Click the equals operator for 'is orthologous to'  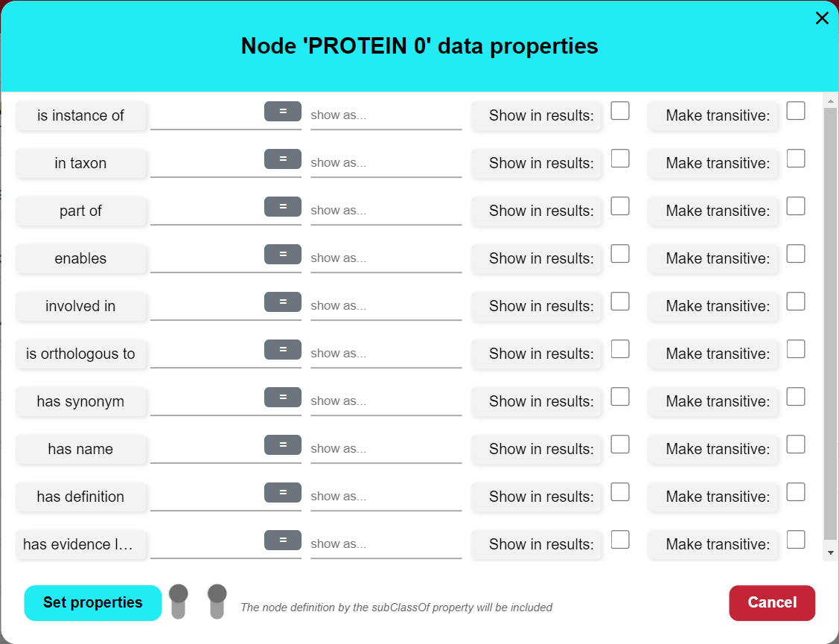point(283,349)
